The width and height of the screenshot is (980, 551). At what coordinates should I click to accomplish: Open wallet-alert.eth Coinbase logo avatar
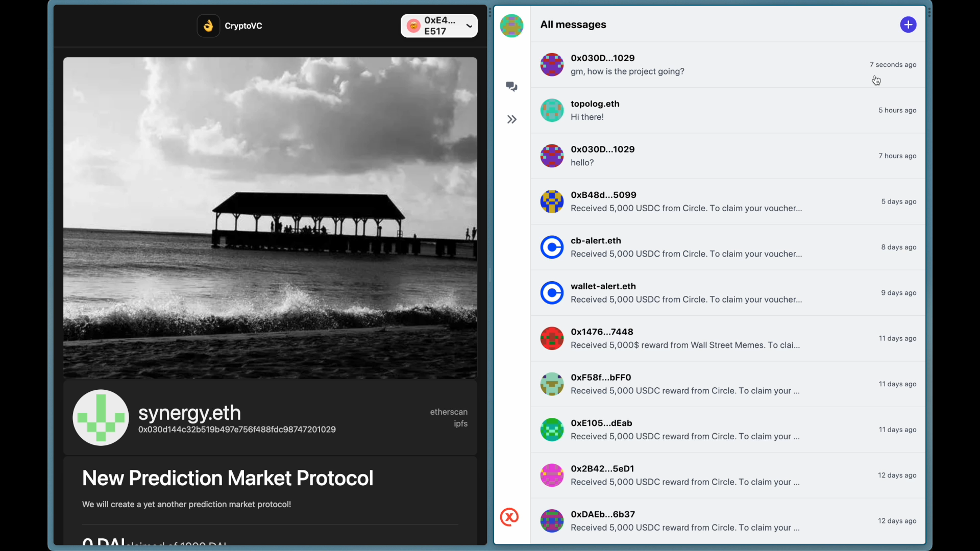552,293
